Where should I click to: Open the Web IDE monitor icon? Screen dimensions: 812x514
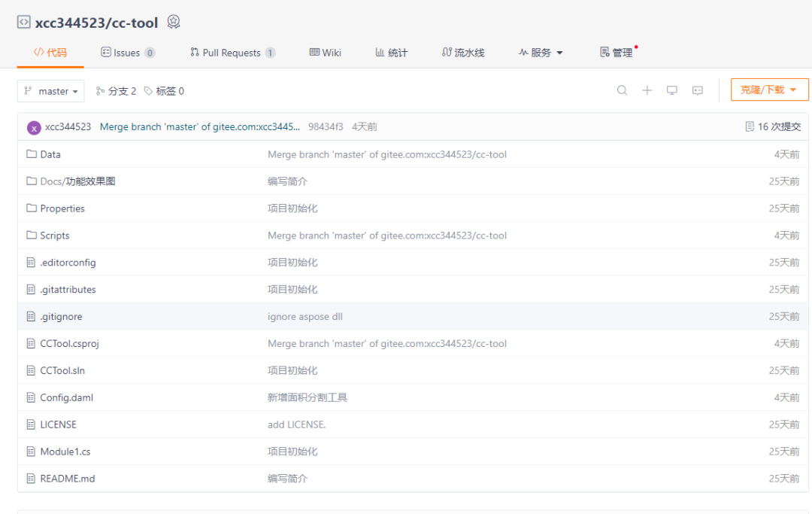pyautogui.click(x=672, y=90)
